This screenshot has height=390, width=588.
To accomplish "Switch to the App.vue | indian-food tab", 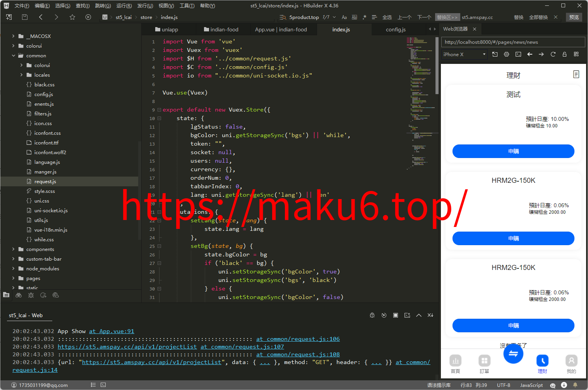I will [x=281, y=29].
